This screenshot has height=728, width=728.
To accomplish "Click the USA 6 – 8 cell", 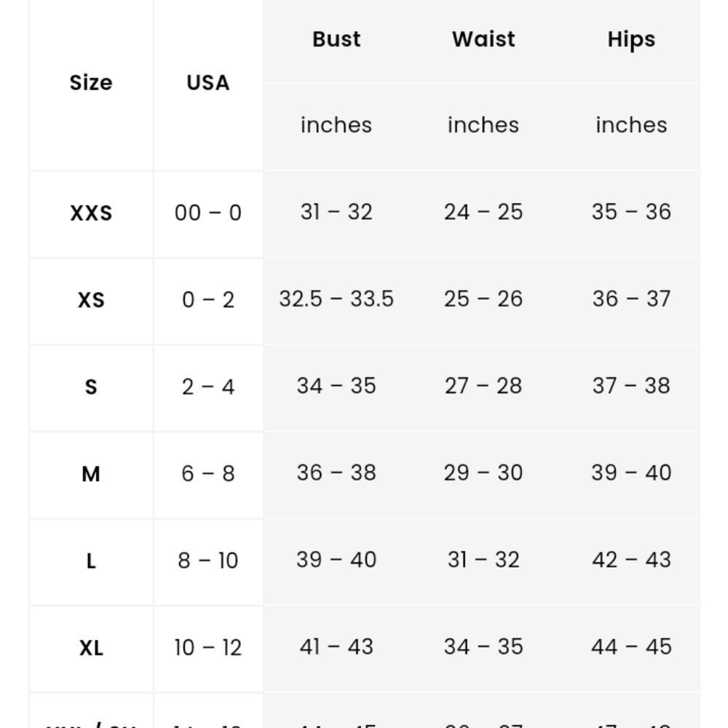I will point(208,474).
